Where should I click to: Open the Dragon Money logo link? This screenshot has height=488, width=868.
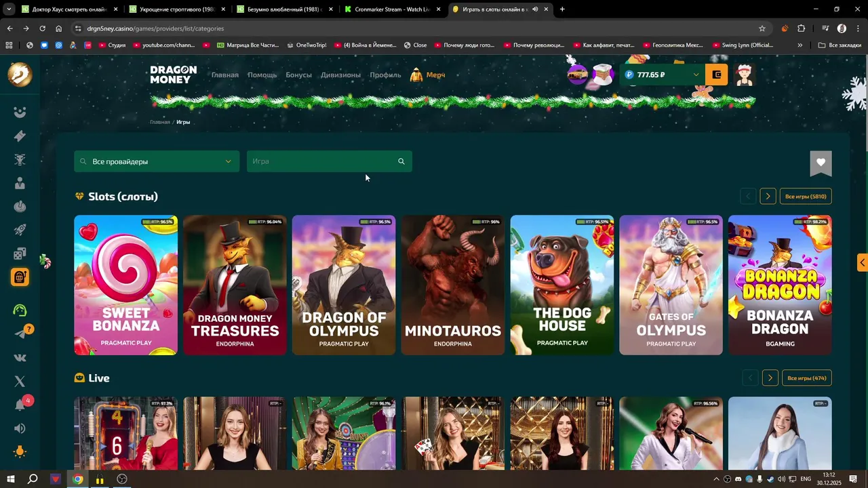click(173, 75)
